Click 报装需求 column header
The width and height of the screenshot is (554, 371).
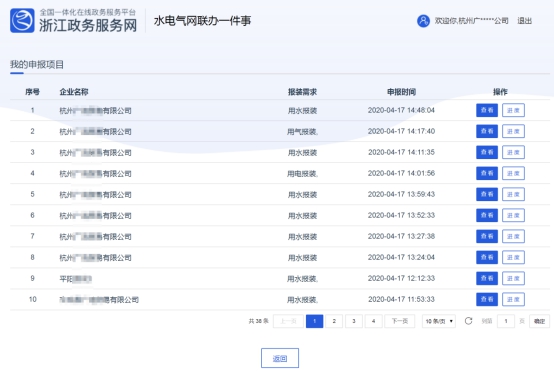pyautogui.click(x=302, y=92)
